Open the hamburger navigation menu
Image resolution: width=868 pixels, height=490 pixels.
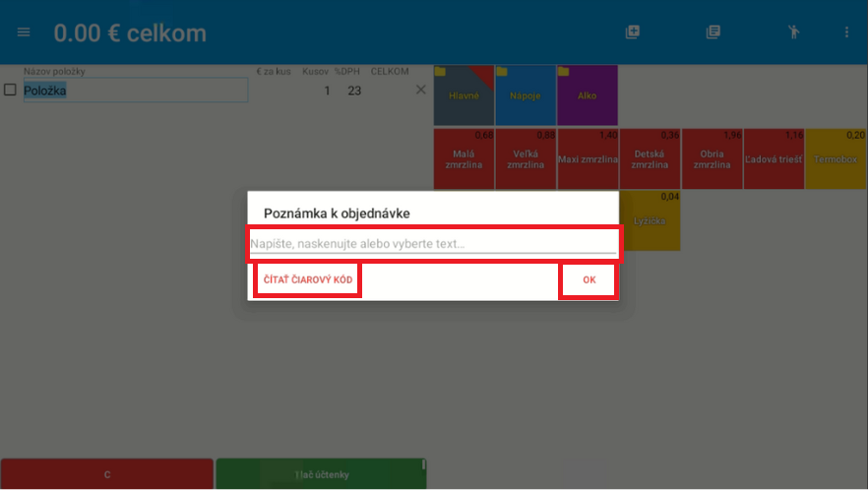click(24, 32)
